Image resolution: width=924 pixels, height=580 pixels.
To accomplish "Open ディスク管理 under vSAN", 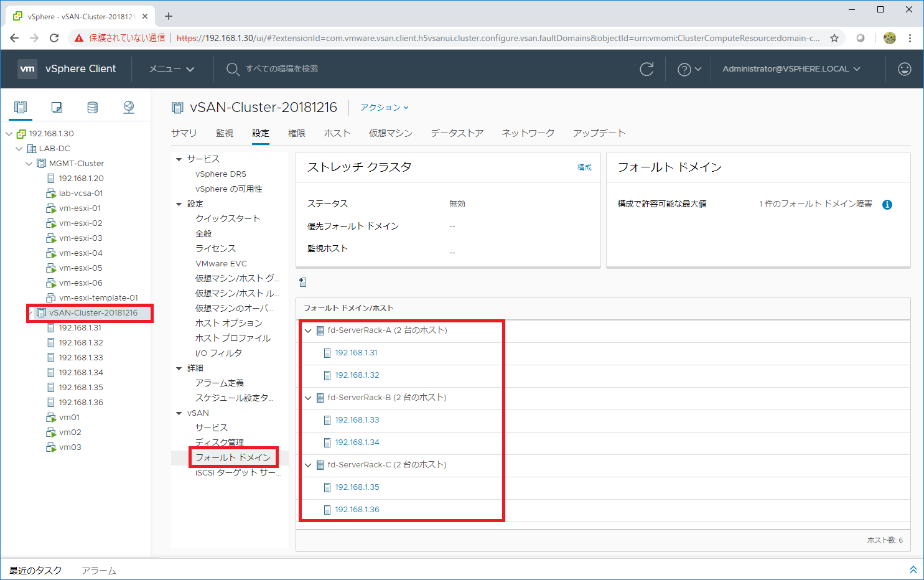I will click(x=220, y=443).
